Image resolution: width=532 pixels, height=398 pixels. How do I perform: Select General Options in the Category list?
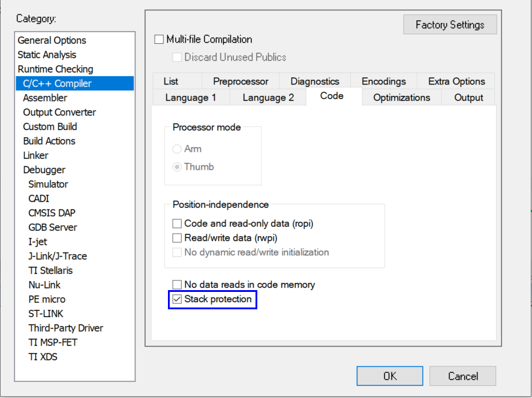click(x=52, y=40)
